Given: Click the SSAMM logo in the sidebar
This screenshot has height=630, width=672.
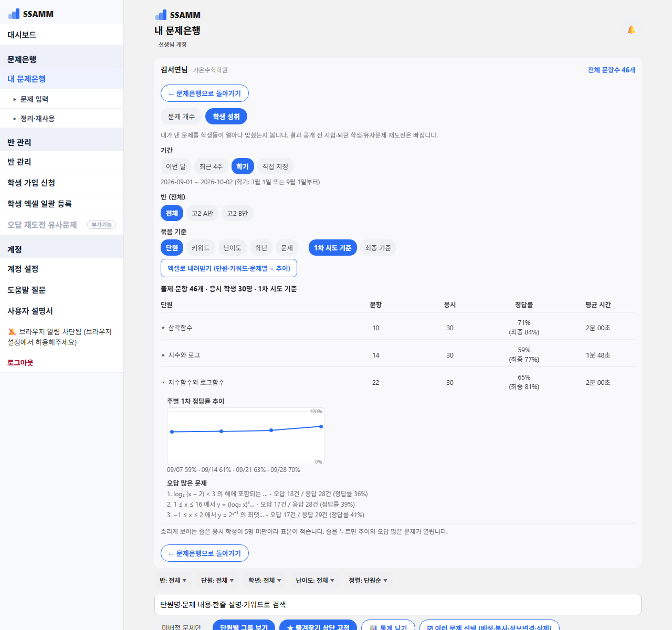Looking at the screenshot, I should pos(31,14).
